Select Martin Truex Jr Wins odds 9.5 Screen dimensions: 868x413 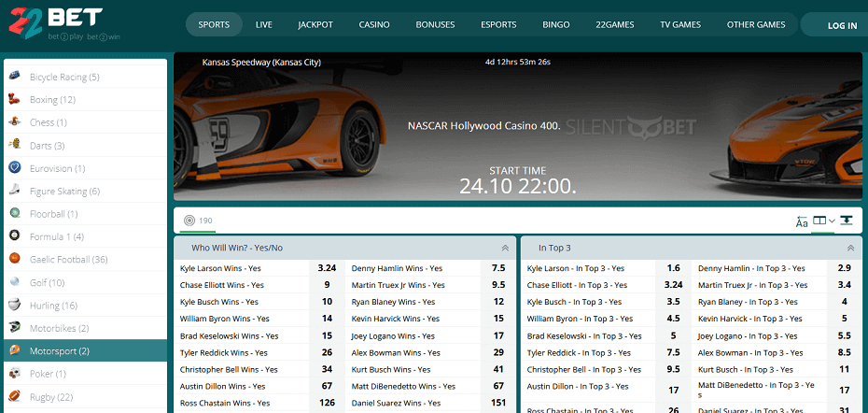click(x=498, y=285)
